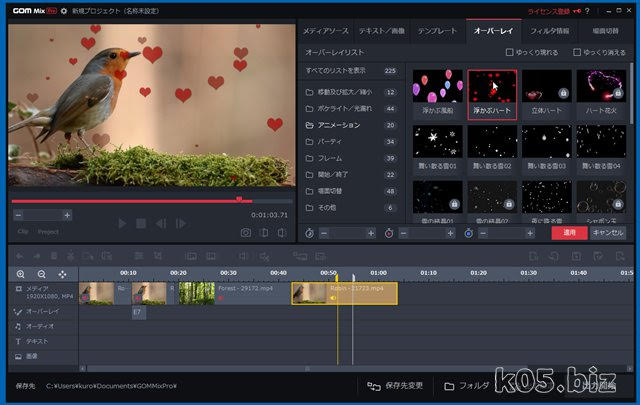
Task: Click the speaker volume icon under preview
Action: 283,232
